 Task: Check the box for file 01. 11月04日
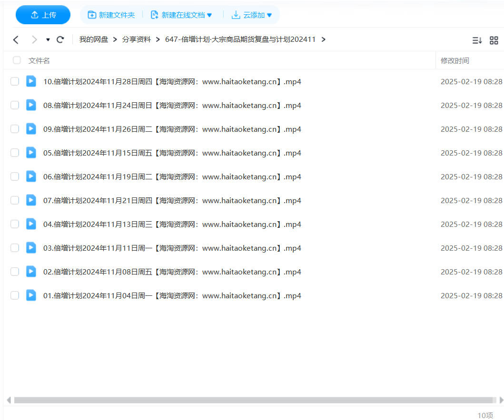click(15, 295)
